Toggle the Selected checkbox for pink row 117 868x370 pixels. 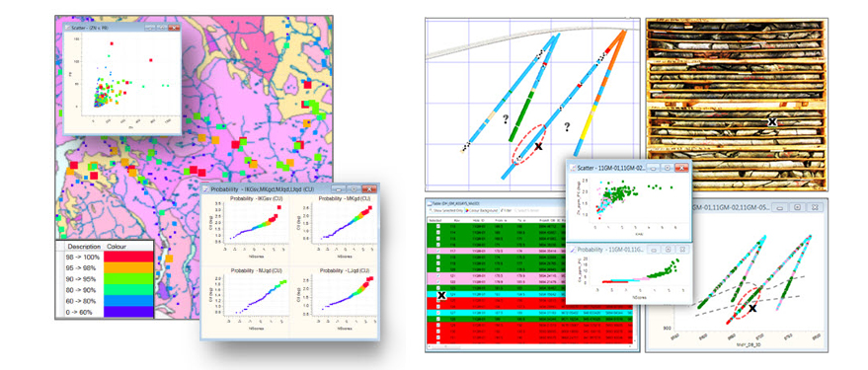point(437,251)
